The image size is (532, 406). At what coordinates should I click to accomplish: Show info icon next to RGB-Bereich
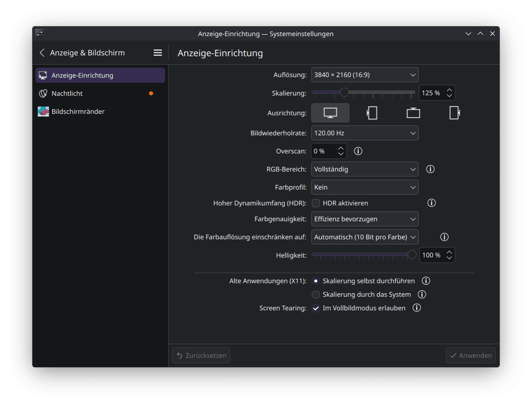point(430,169)
